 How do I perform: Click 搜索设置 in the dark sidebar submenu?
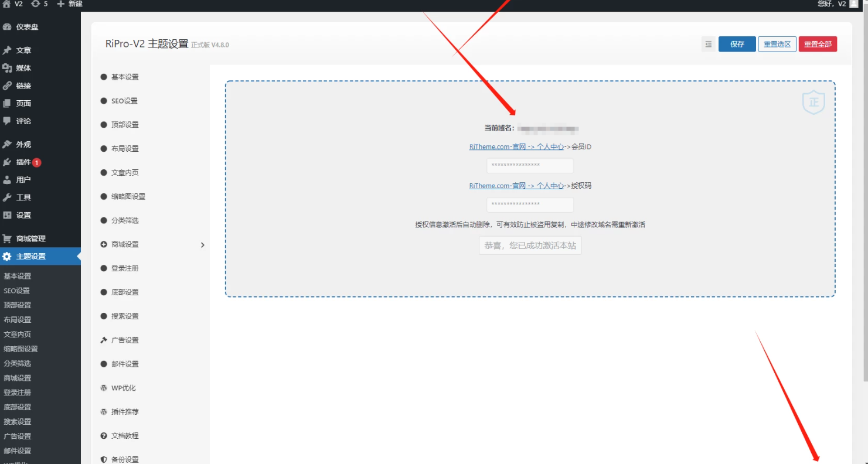(18, 422)
